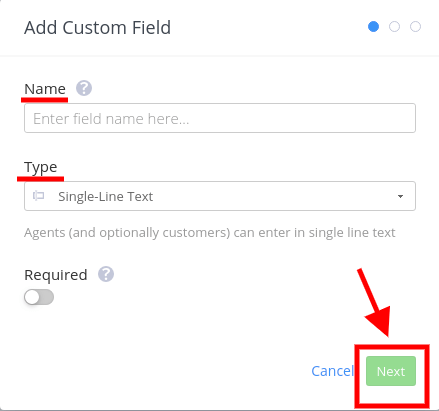Focus the Enter field name here input

pyautogui.click(x=220, y=118)
